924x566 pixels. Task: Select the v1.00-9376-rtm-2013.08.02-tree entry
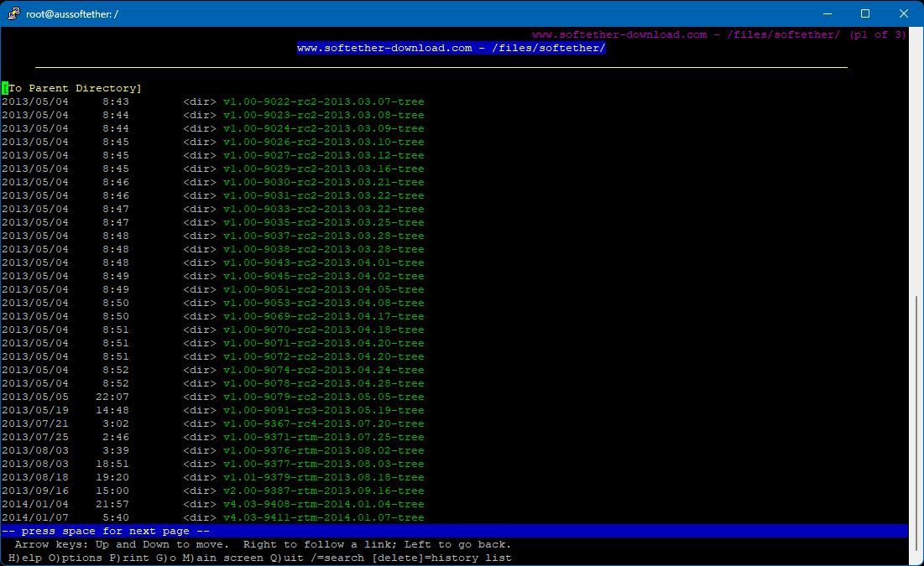323,450
